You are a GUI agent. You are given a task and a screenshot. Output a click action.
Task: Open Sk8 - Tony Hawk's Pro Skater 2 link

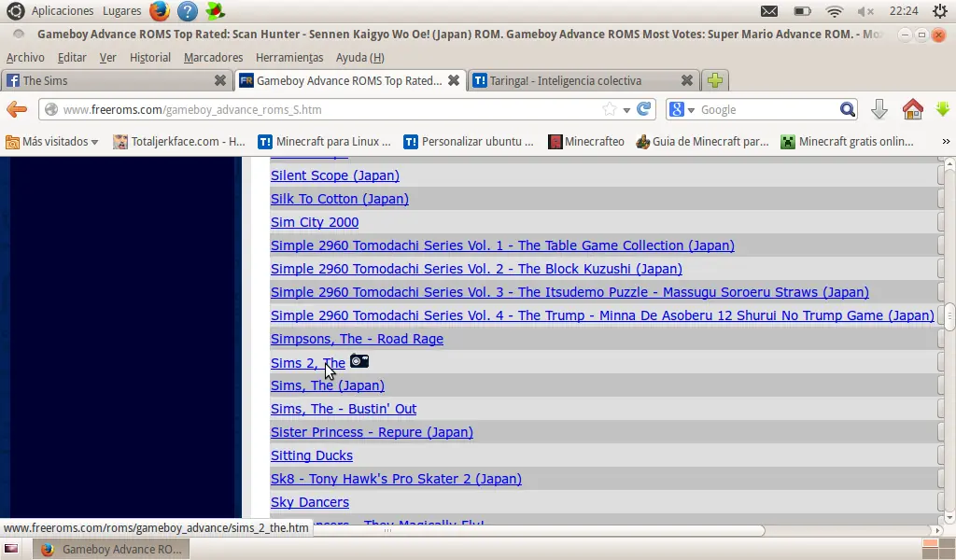click(x=396, y=479)
